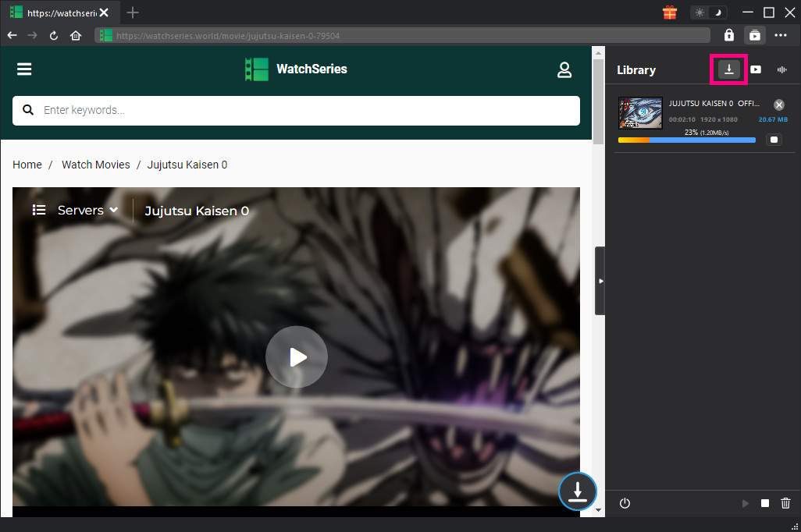Switch to the video library tab
Screen dimensions: 801x532
tap(756, 69)
